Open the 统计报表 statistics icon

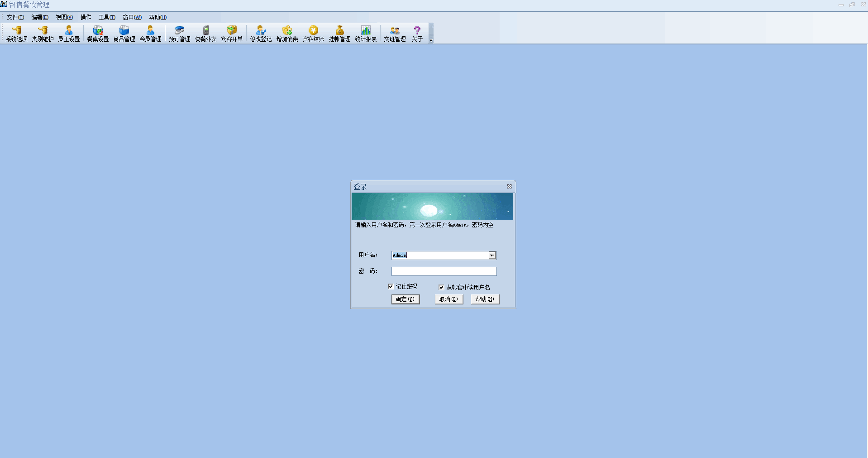pyautogui.click(x=366, y=34)
